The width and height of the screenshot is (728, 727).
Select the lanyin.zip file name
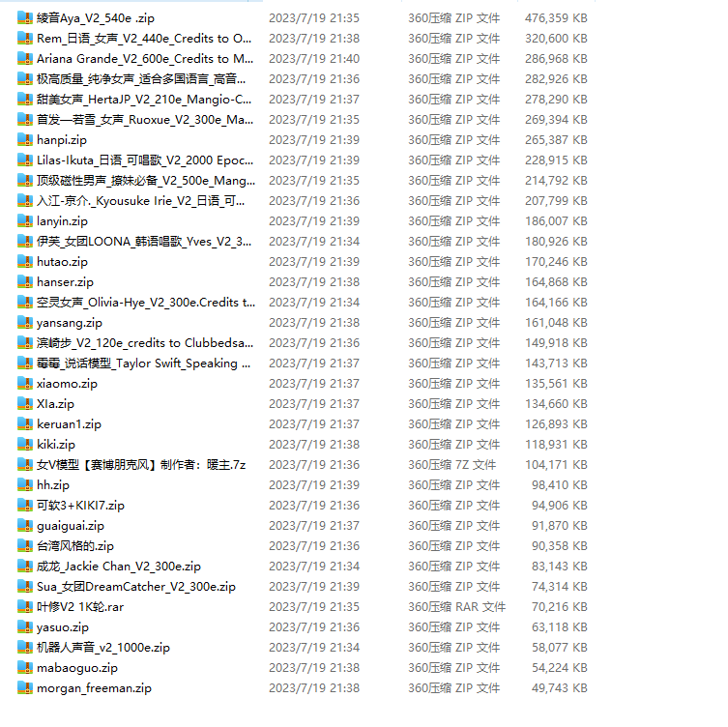tap(62, 221)
